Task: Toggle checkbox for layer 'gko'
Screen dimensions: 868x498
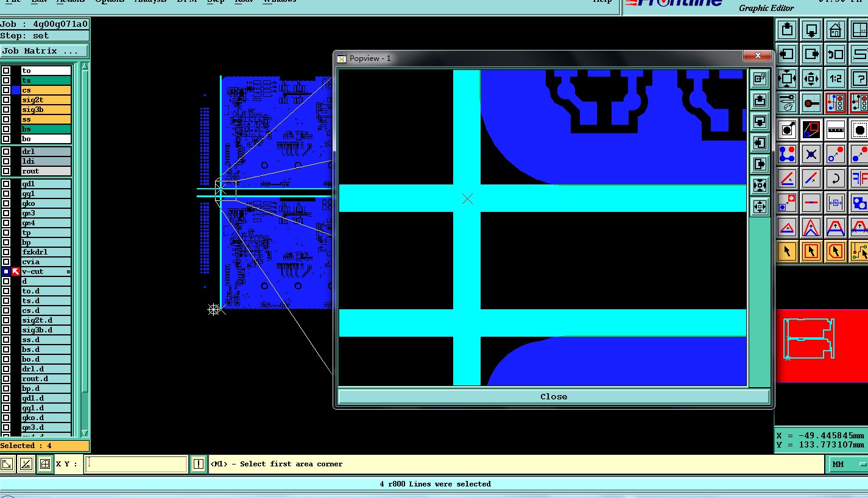Action: [x=6, y=203]
